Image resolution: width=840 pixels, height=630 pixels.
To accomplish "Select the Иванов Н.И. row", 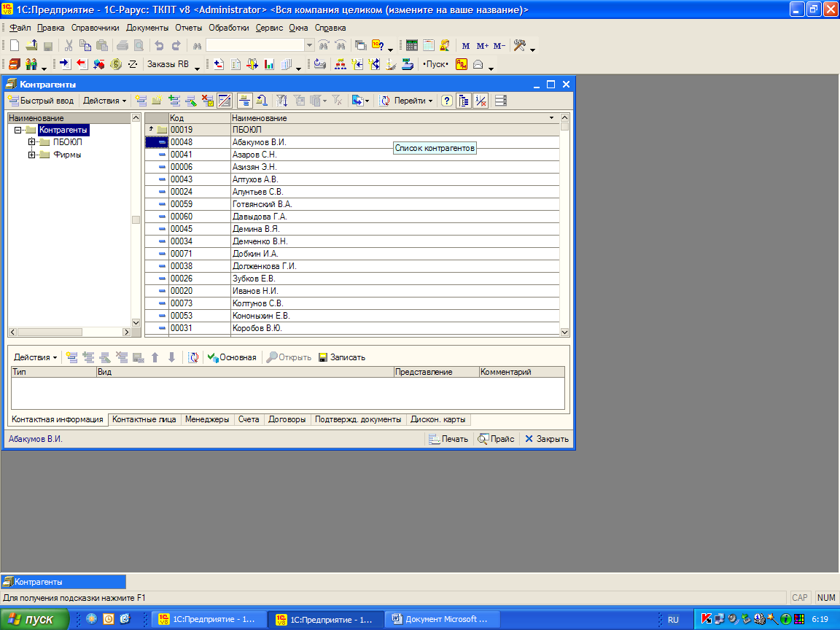I will (x=352, y=291).
